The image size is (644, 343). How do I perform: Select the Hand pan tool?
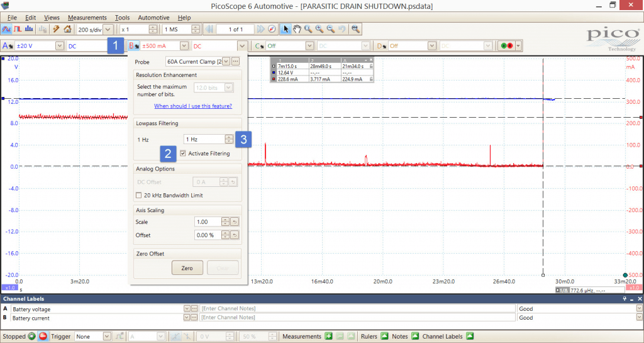[297, 29]
